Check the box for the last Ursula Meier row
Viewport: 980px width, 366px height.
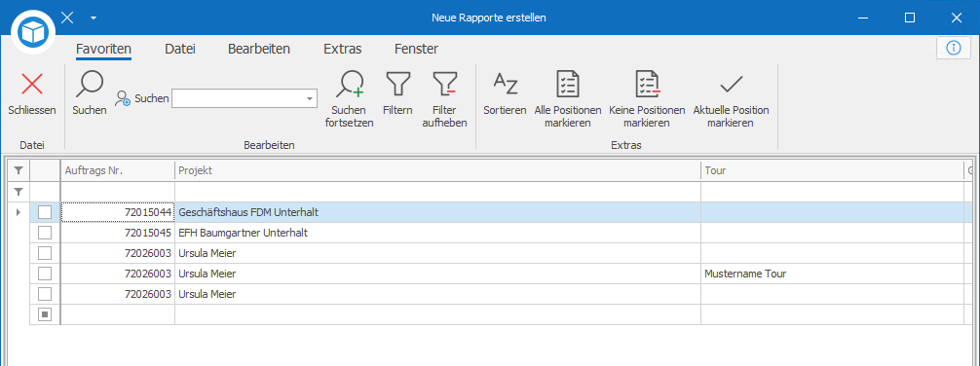[x=45, y=294]
